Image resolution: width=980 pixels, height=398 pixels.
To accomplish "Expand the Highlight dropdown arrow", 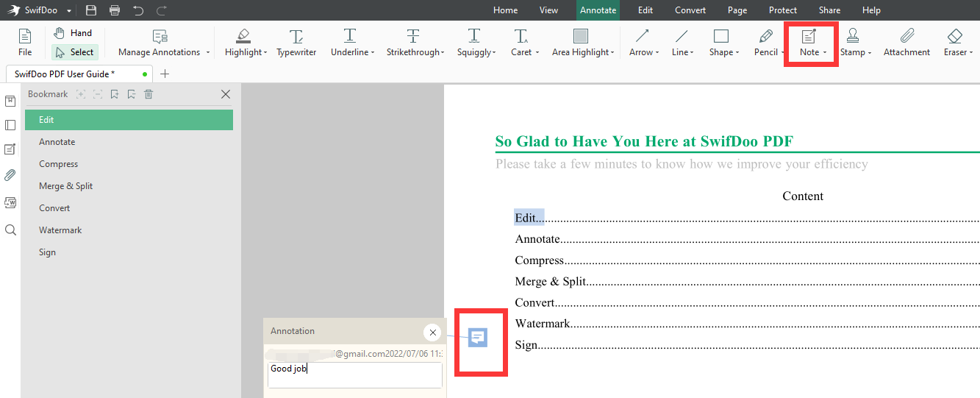I will tap(266, 53).
